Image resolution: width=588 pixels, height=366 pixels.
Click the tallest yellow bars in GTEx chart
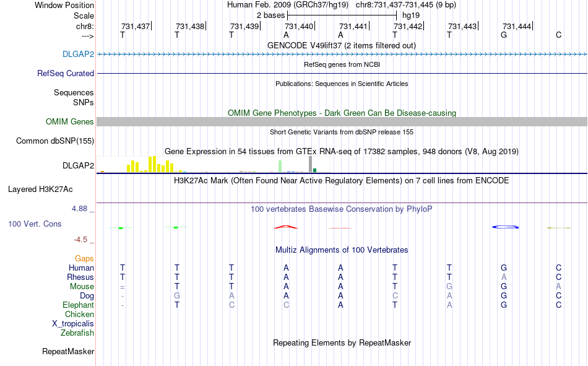pyautogui.click(x=152, y=164)
